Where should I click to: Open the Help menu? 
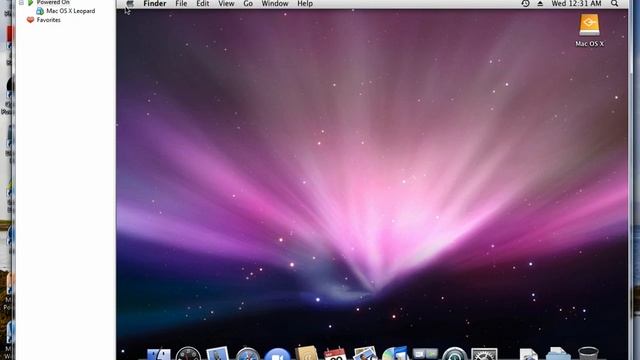305,4
